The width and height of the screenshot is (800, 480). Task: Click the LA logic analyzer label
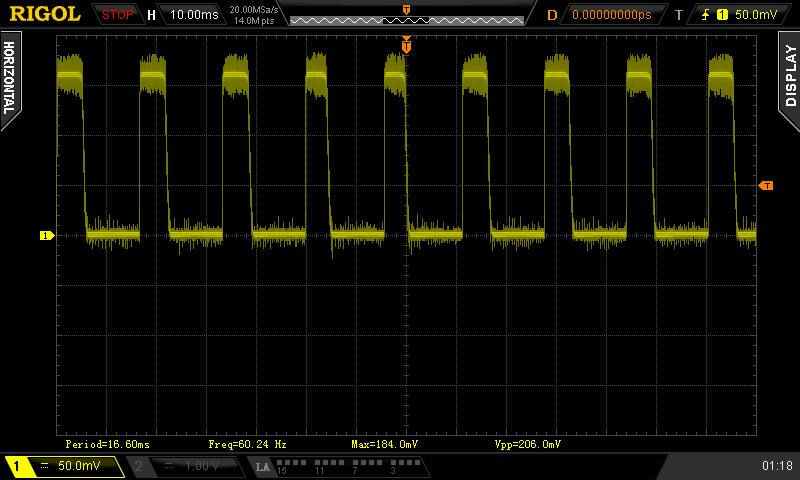(263, 467)
